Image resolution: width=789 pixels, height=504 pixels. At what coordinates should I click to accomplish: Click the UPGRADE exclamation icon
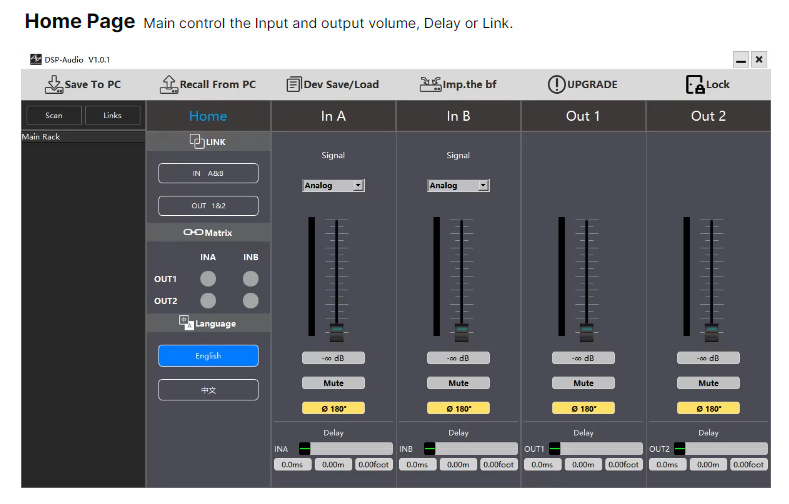click(x=557, y=85)
